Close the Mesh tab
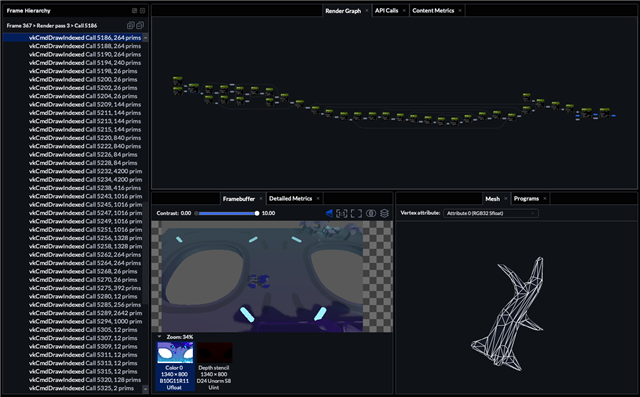640x397 pixels. 506,199
